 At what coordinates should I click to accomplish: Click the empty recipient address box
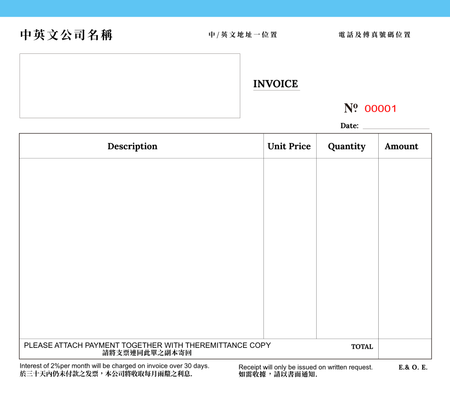(x=130, y=86)
